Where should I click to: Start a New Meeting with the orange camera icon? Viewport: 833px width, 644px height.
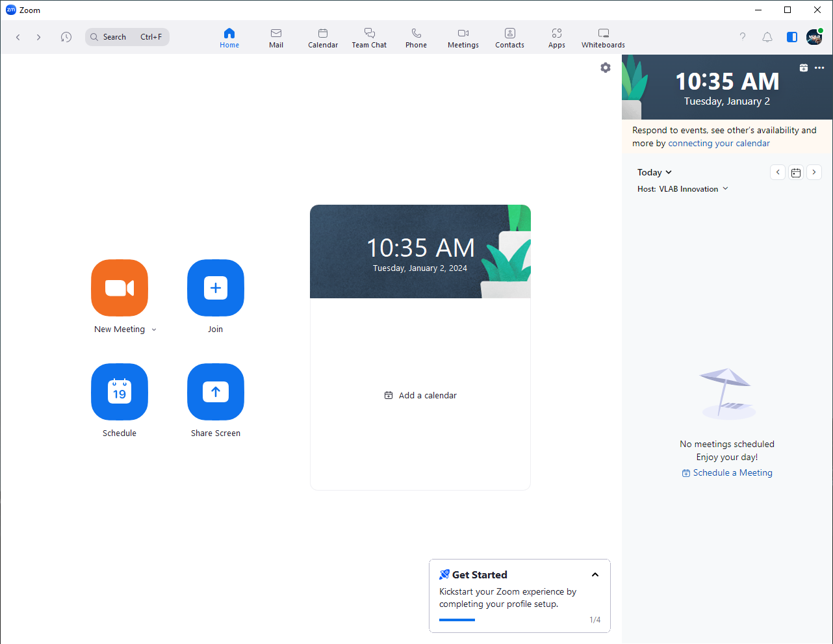coord(120,288)
